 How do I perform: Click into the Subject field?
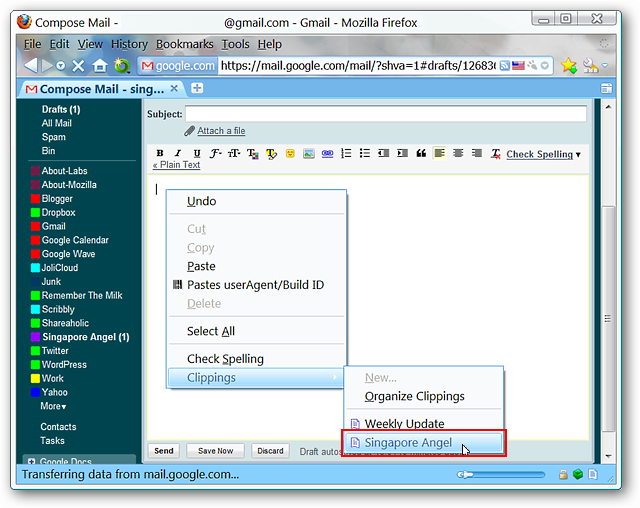[386, 114]
